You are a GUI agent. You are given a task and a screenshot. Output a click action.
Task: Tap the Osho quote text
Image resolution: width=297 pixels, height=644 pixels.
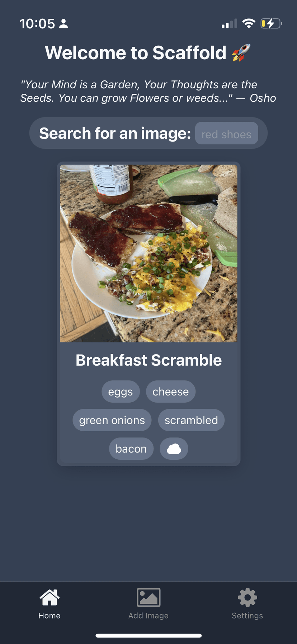tap(148, 91)
